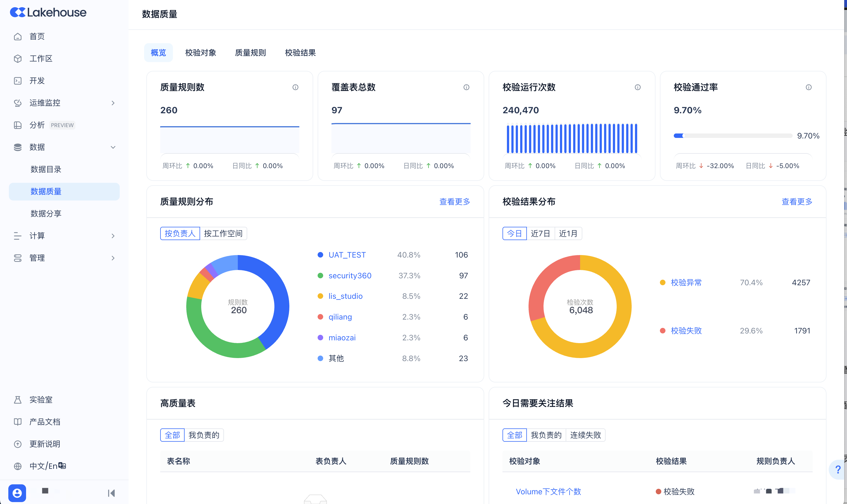Open the Volume下文件个数 link
847x504 pixels.
[x=548, y=492]
